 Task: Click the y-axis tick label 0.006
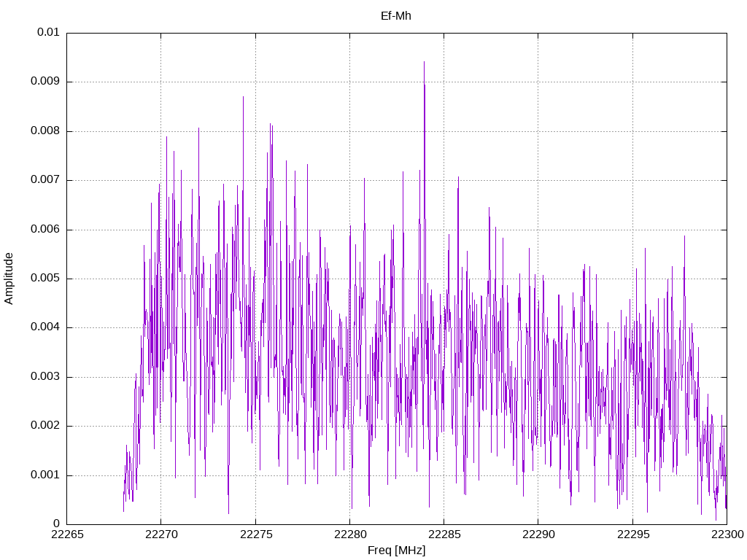pyautogui.click(x=45, y=230)
